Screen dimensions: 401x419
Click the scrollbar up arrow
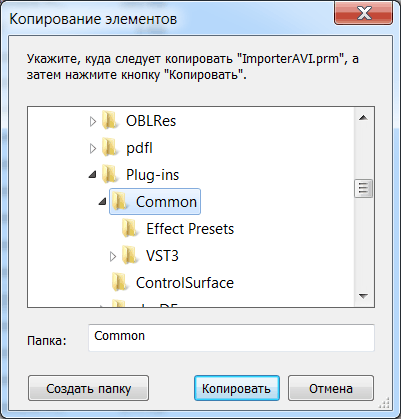[363, 117]
